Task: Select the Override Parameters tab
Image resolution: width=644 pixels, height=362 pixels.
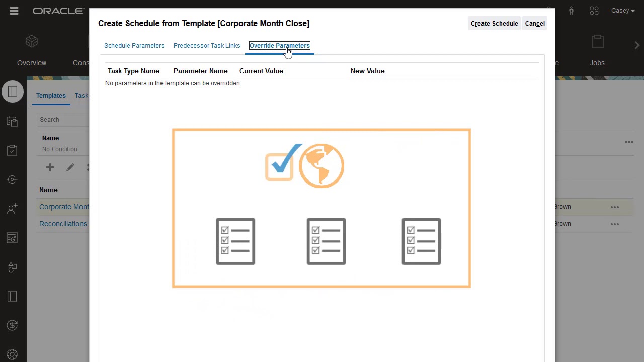Action: tap(280, 46)
